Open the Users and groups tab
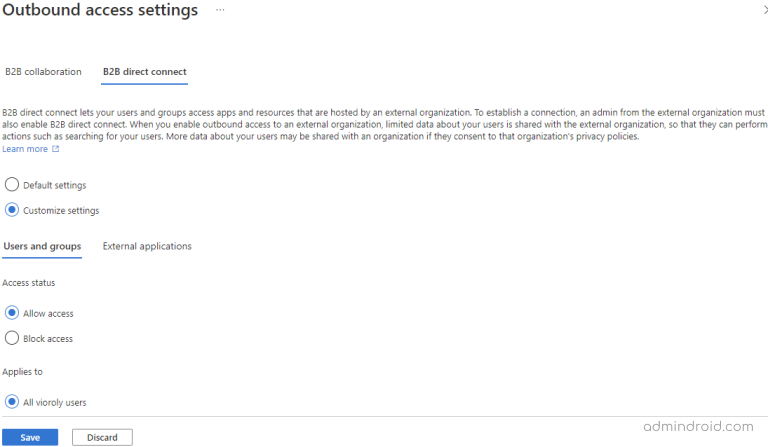Viewport: 768px width, 447px height. point(42,246)
